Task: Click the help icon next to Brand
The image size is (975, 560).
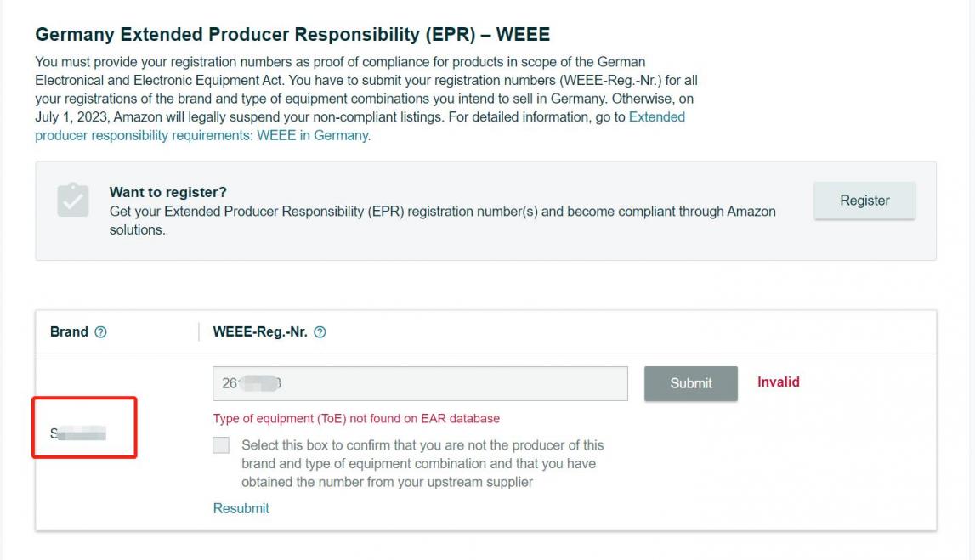Action: point(101,332)
